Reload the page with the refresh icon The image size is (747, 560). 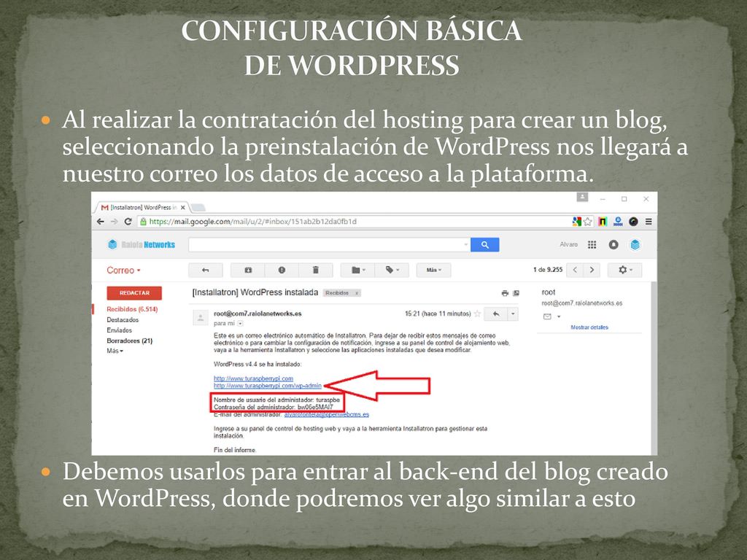click(128, 222)
